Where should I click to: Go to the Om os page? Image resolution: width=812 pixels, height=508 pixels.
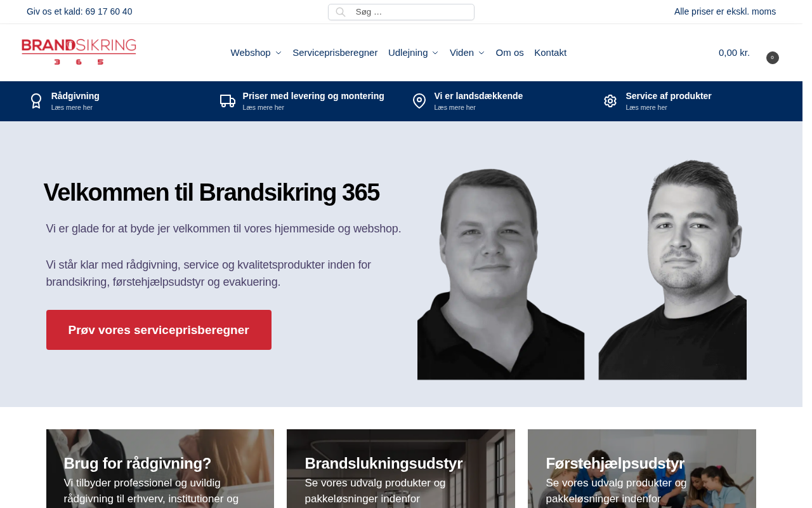(510, 53)
